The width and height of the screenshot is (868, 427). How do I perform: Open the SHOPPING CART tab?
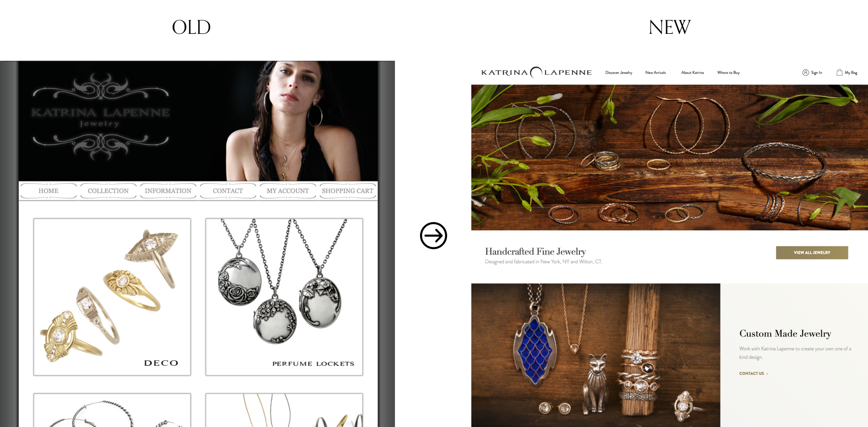(348, 191)
